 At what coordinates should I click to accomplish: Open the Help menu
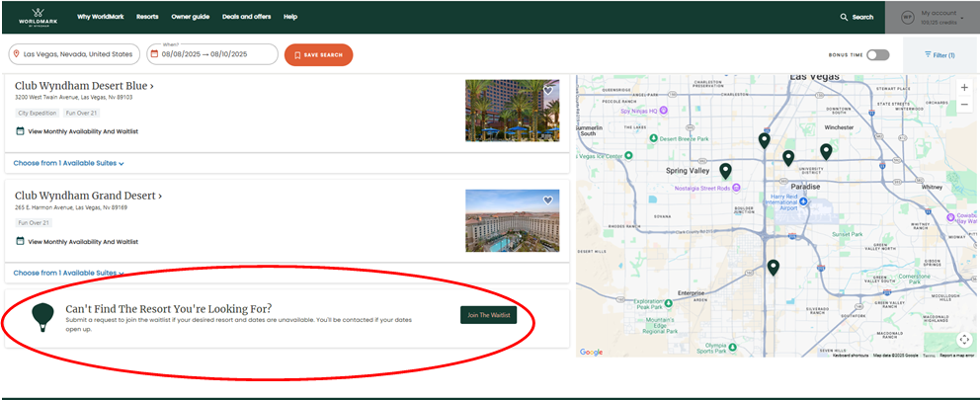coord(290,17)
